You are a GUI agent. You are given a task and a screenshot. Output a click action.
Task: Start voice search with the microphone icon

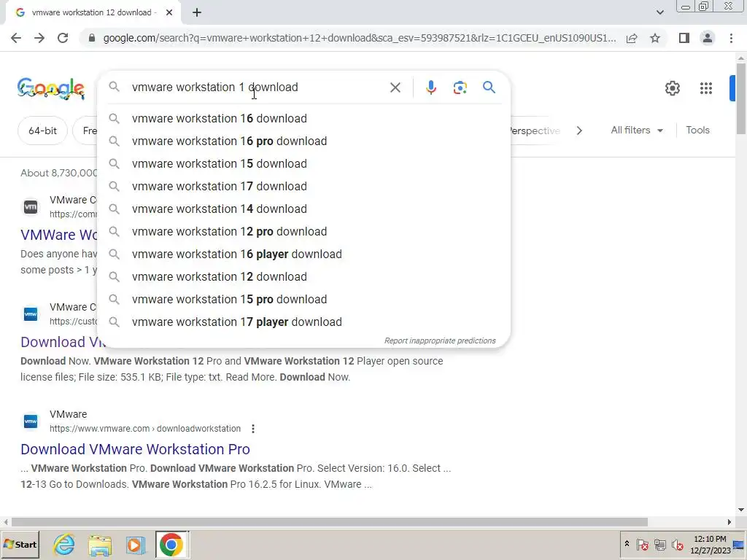tap(430, 87)
